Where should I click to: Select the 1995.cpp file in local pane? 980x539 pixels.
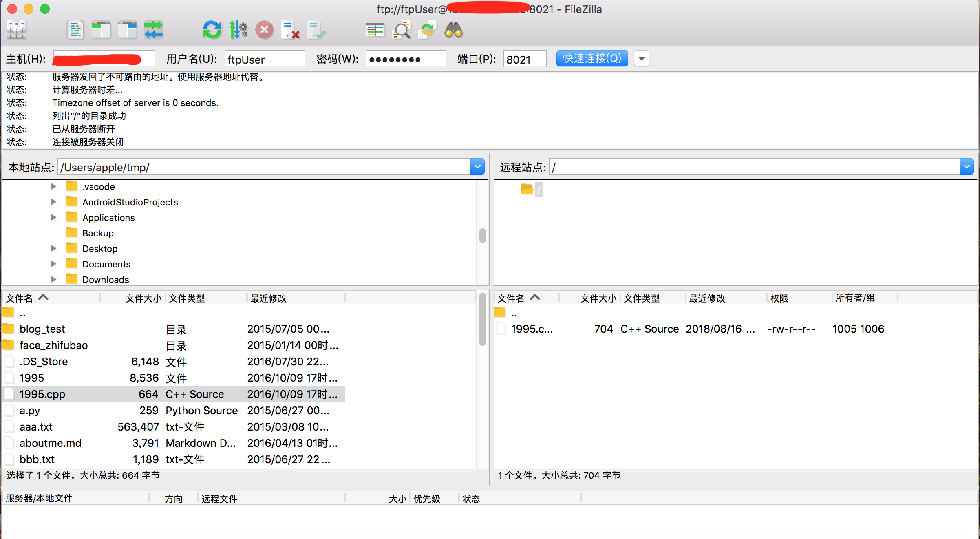42,394
